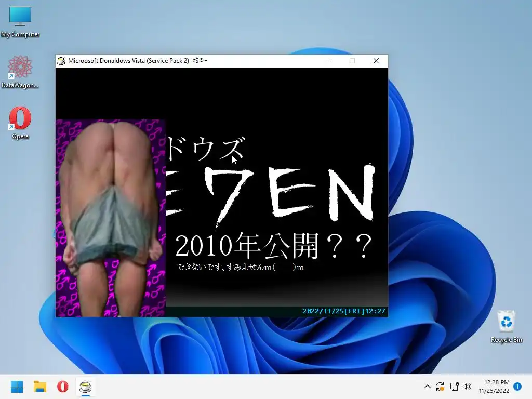Show hidden tray icons chevron
Viewport: 532px width, 399px height.
pyautogui.click(x=428, y=387)
